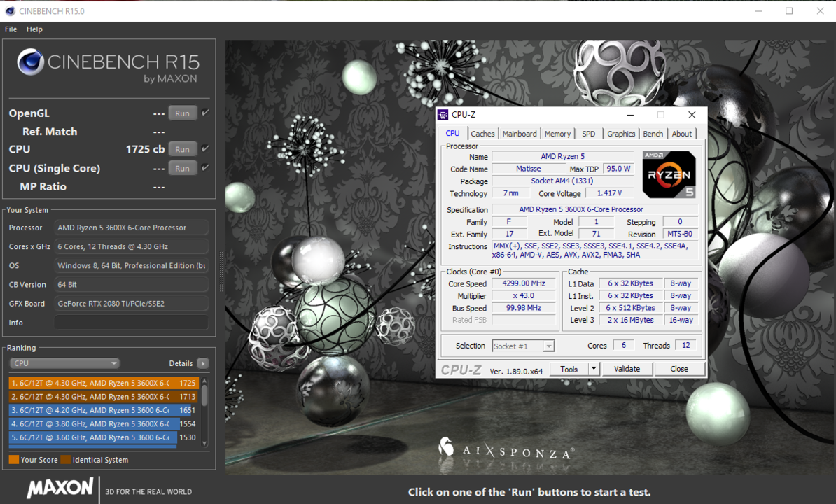Click the OS field Windows 8

click(x=131, y=265)
